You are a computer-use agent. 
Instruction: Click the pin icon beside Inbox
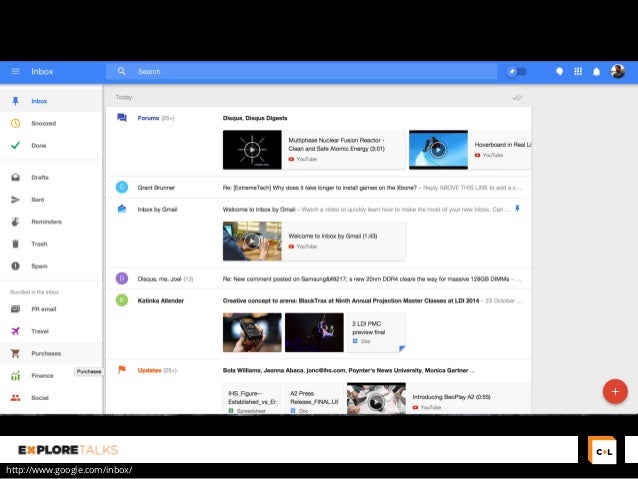click(x=15, y=101)
